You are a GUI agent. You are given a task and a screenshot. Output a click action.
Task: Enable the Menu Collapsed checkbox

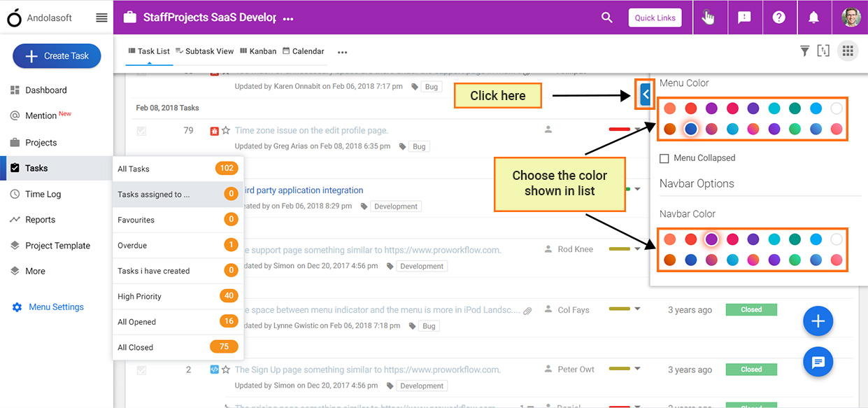[x=664, y=158]
